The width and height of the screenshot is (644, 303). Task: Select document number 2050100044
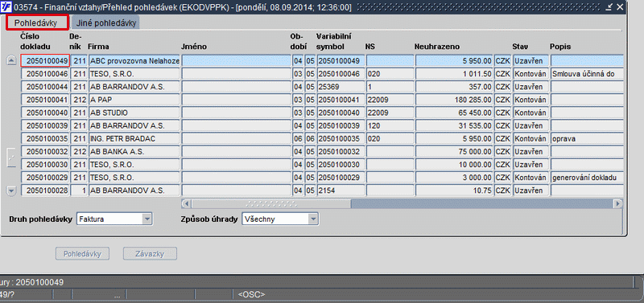[x=45, y=87]
